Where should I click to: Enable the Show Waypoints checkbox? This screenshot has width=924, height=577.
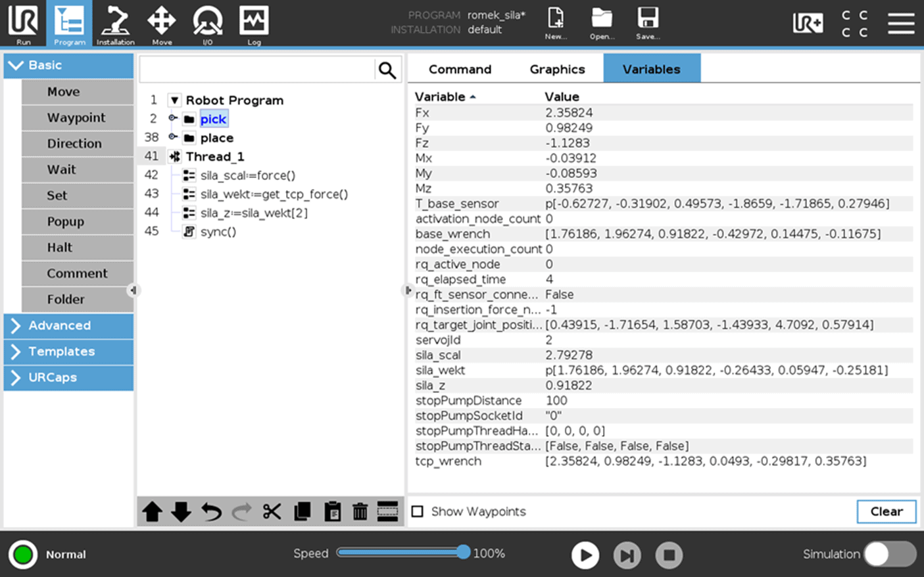[418, 511]
